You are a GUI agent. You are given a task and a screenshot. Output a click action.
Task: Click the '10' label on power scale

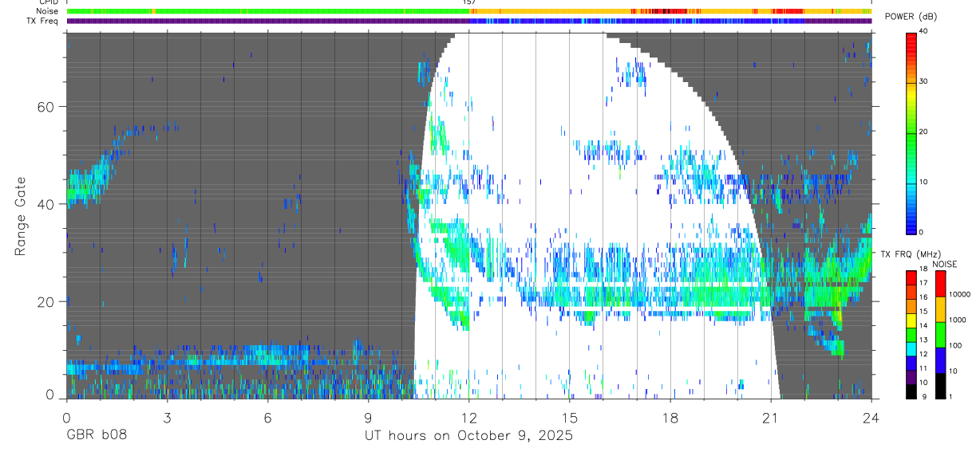coord(923,182)
